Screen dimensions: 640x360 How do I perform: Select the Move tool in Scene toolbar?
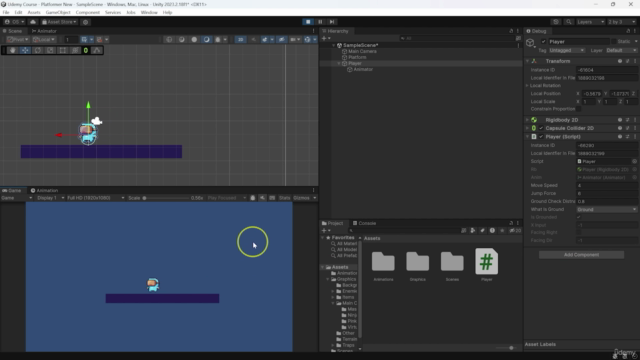point(25,50)
